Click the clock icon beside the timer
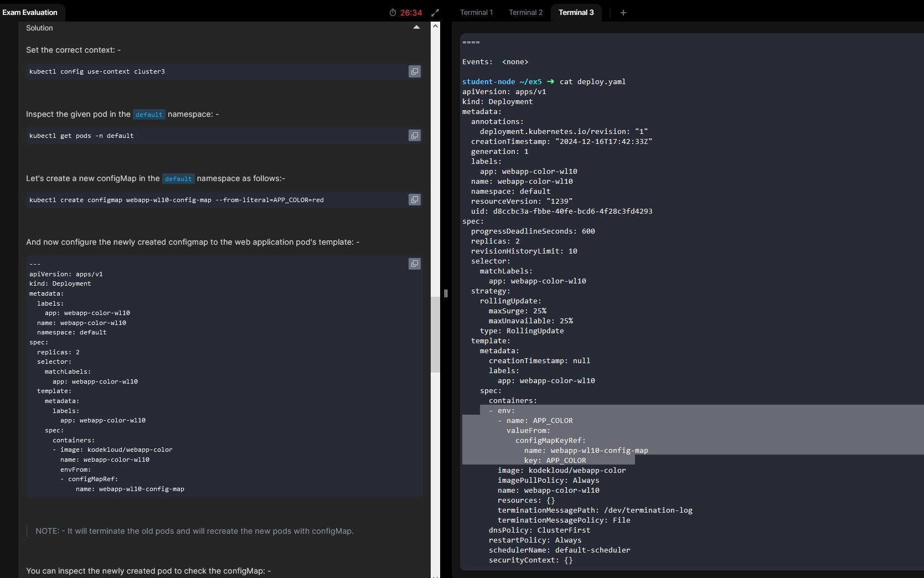The width and height of the screenshot is (924, 578). click(x=393, y=13)
